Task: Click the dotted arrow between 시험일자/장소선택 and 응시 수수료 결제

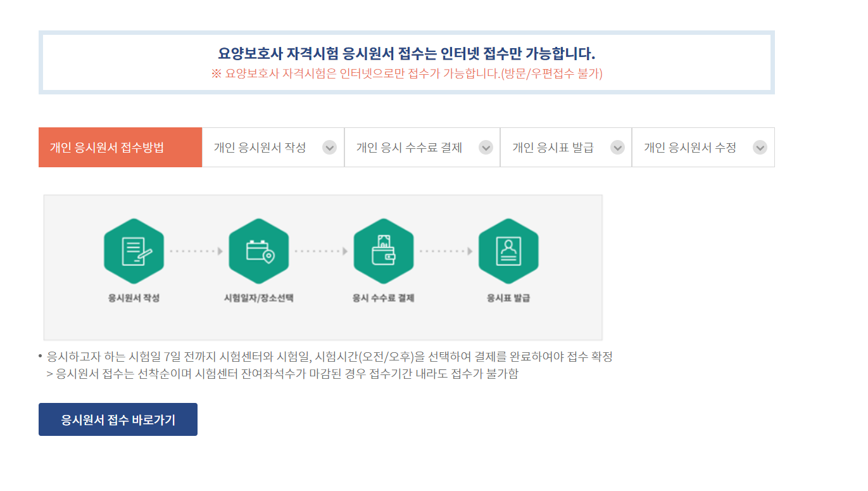Action: (321, 250)
